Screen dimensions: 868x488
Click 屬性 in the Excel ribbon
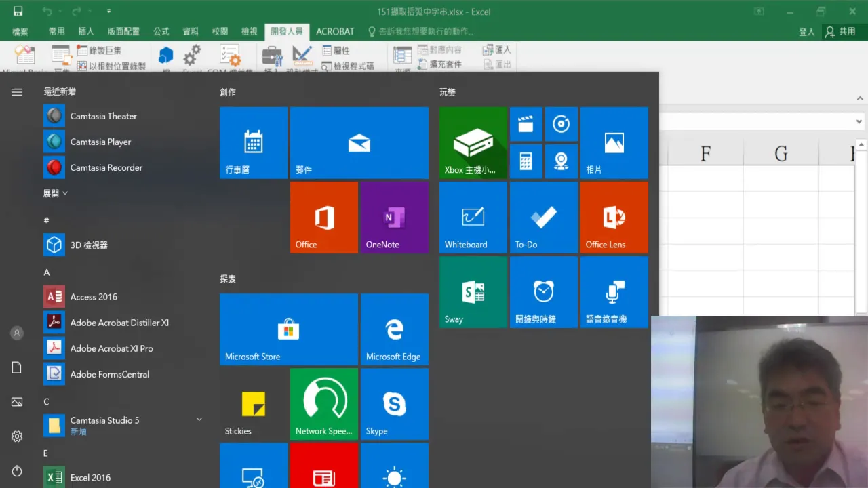point(336,50)
